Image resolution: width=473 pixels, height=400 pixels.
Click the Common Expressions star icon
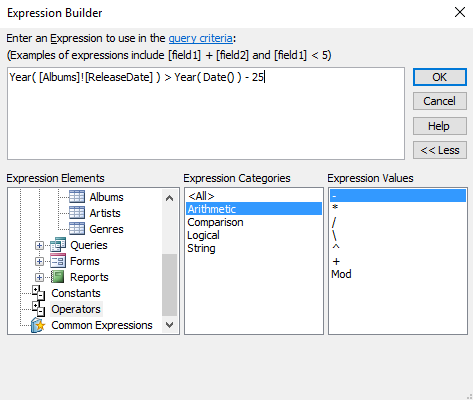pos(38,325)
